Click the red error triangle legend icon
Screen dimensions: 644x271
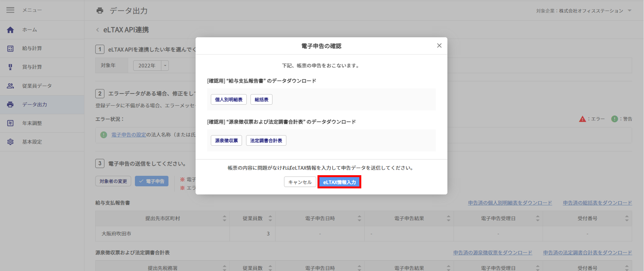coord(582,119)
